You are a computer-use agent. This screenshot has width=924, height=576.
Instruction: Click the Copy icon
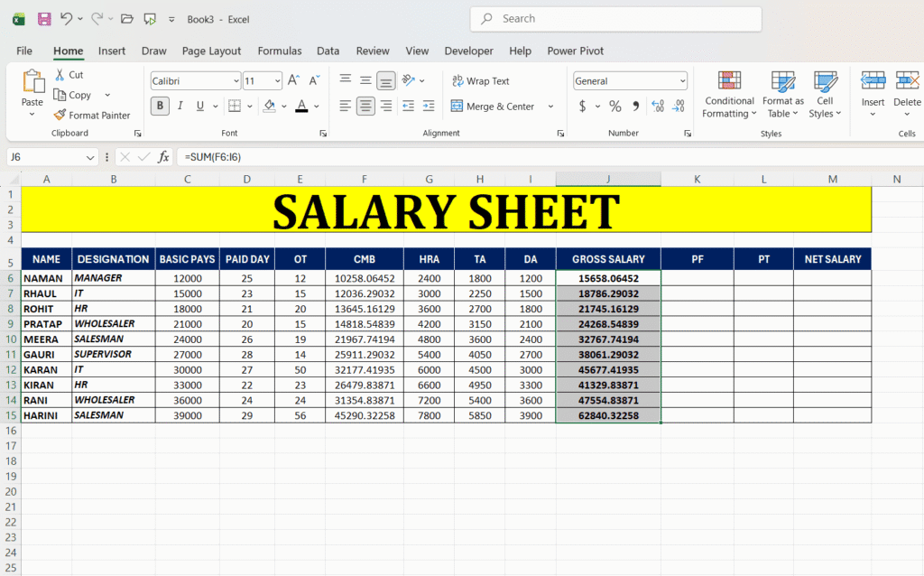[60, 95]
